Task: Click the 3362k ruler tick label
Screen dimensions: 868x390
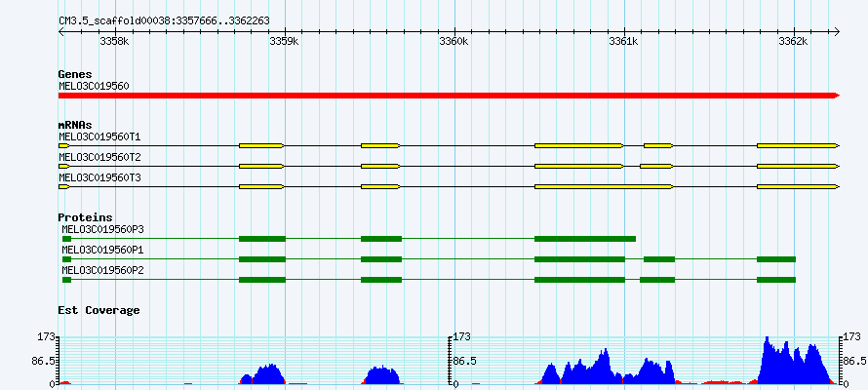Action: [793, 41]
